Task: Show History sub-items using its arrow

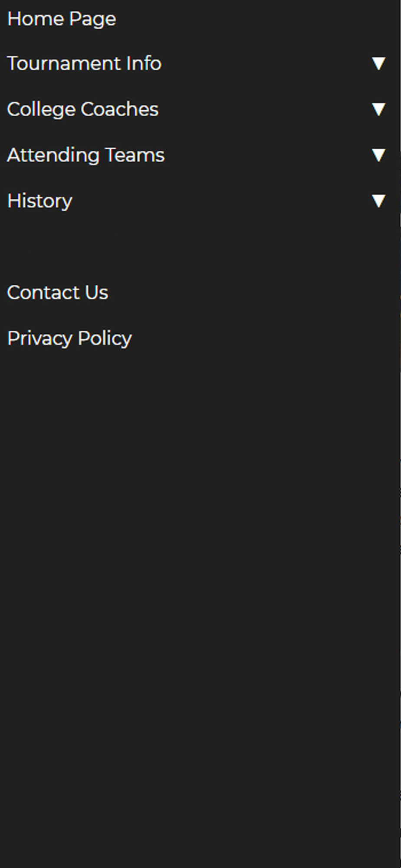Action: pyautogui.click(x=378, y=201)
